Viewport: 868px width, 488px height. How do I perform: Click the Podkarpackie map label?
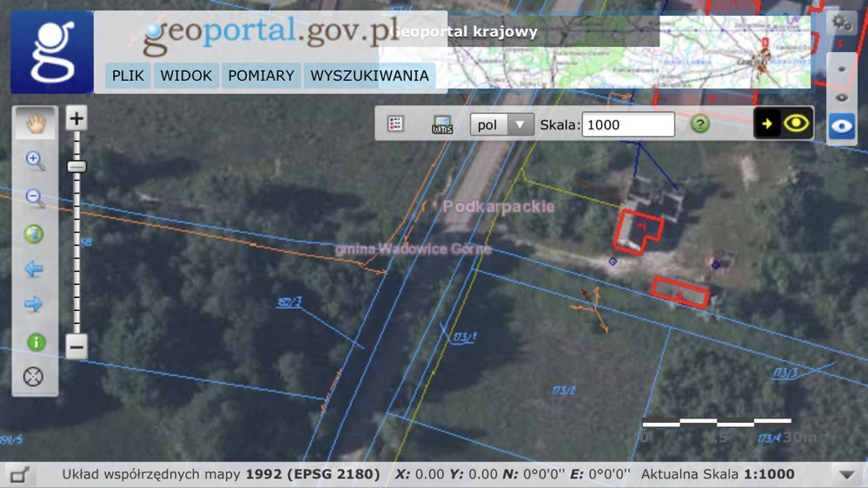499,207
